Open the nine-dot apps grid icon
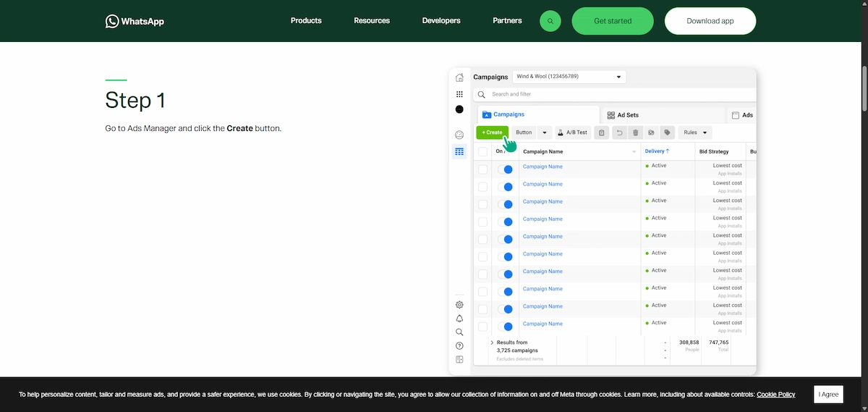This screenshot has height=412, width=868. (x=459, y=94)
